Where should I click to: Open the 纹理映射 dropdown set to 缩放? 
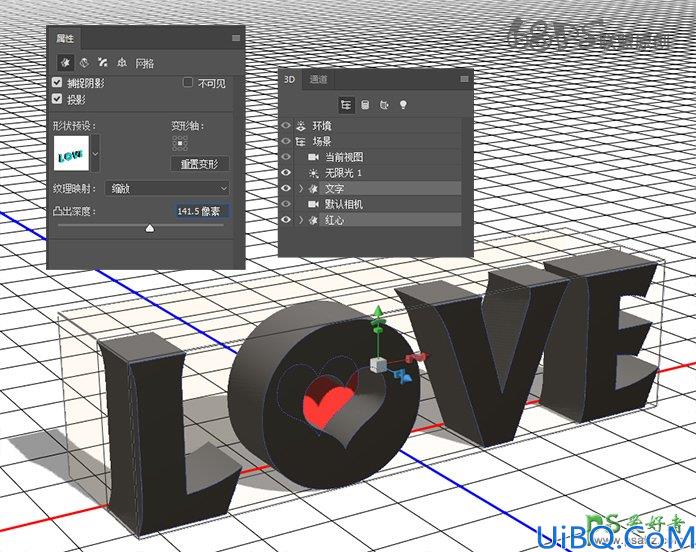(167, 189)
